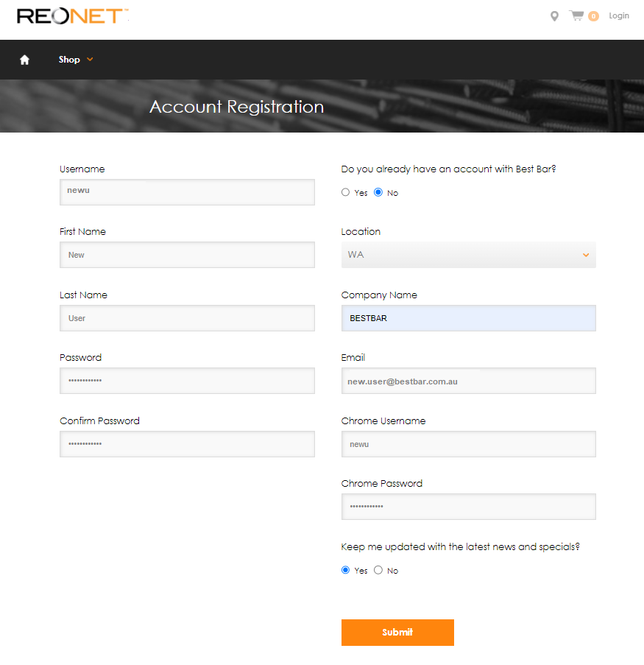
Task: Click the Confirm Password field
Action: click(187, 444)
